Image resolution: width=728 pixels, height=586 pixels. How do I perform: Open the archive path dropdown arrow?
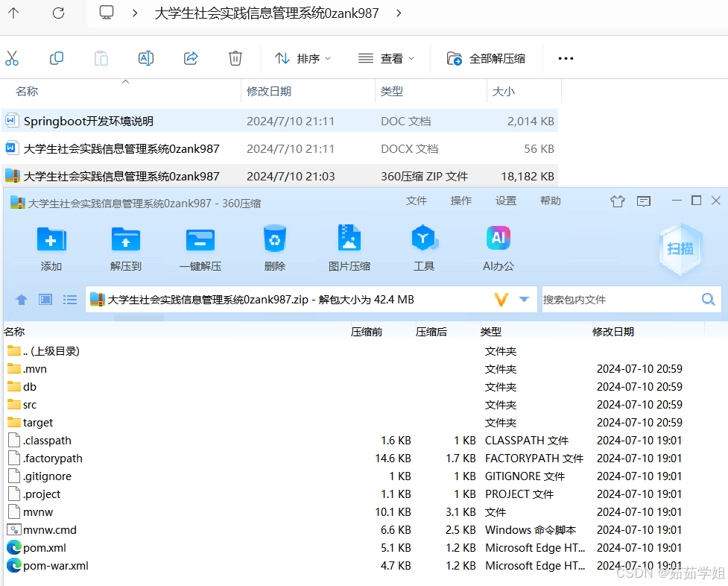point(524,300)
